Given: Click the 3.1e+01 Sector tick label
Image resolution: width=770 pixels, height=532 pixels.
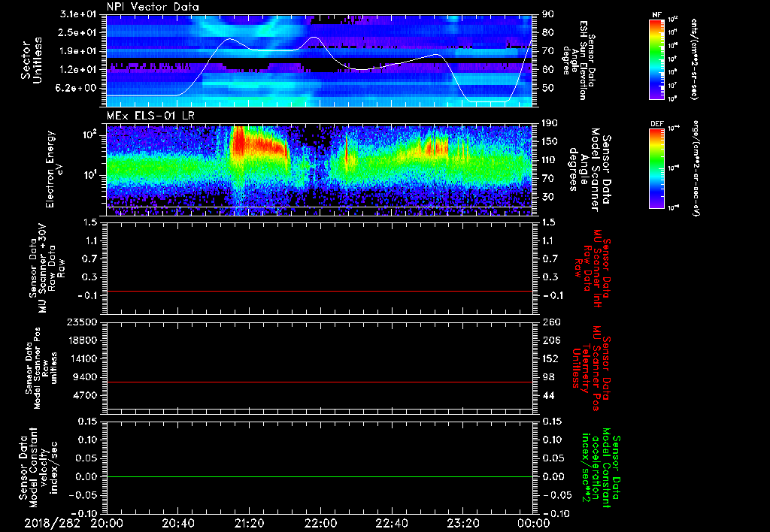Looking at the screenshot, I should pos(77,14).
